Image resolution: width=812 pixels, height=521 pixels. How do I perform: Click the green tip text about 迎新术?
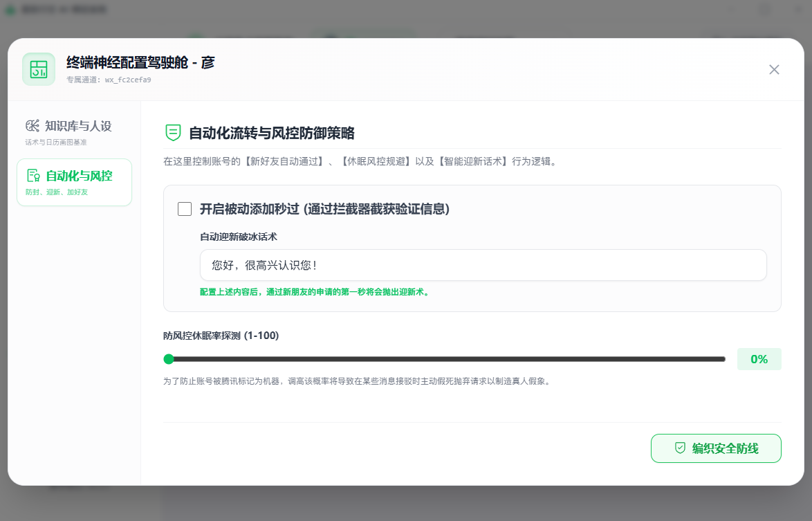(315, 291)
